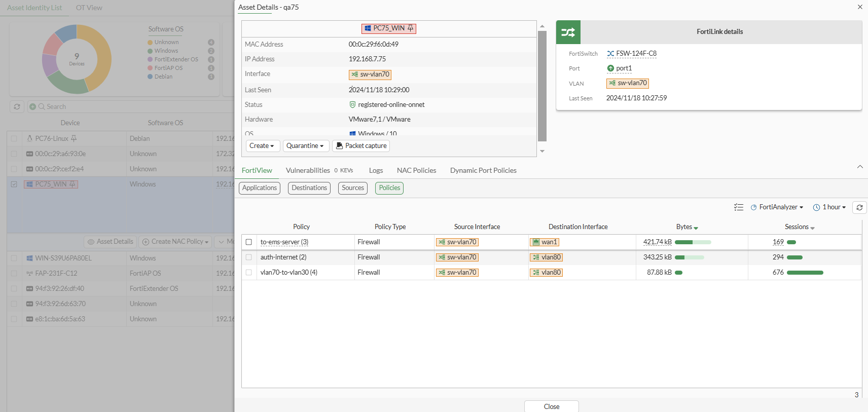Open the Create dropdown
Viewport: 868px width, 412px height.
(x=262, y=146)
